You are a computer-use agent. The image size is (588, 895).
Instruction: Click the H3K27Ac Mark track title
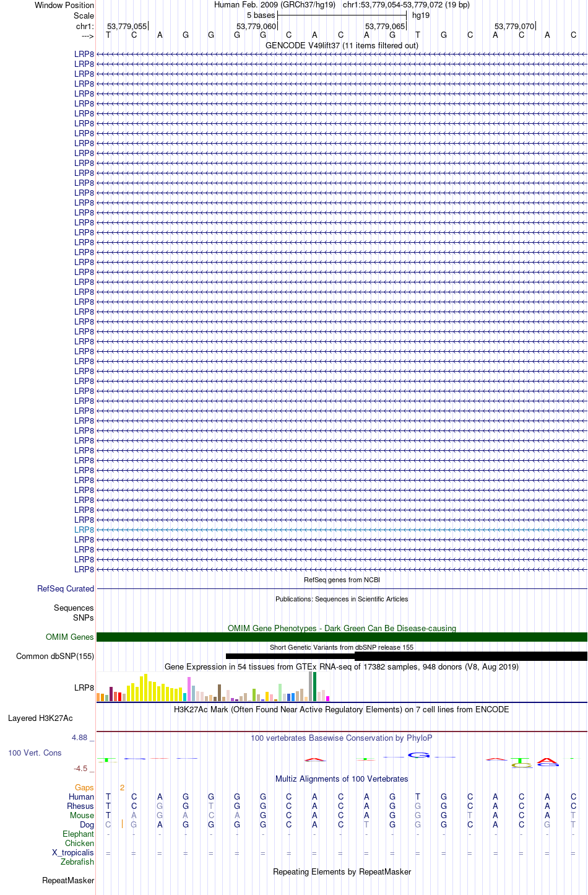coord(342,710)
